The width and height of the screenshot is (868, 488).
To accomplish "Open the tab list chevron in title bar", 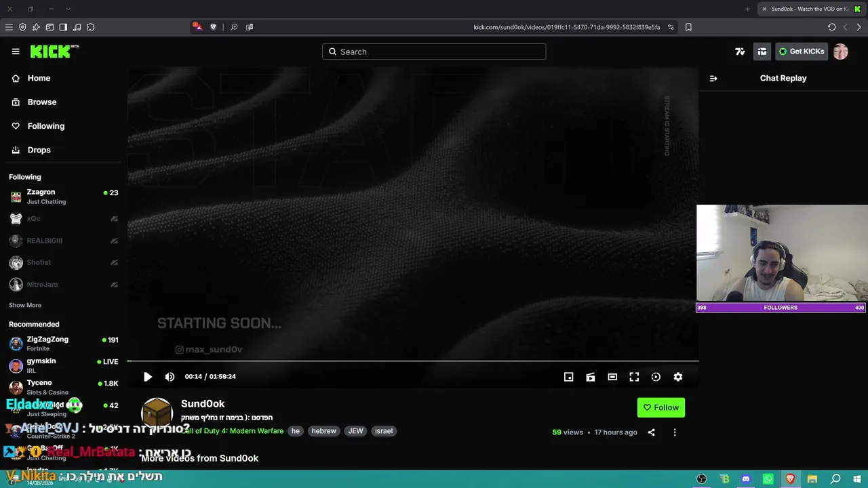I will [x=68, y=9].
